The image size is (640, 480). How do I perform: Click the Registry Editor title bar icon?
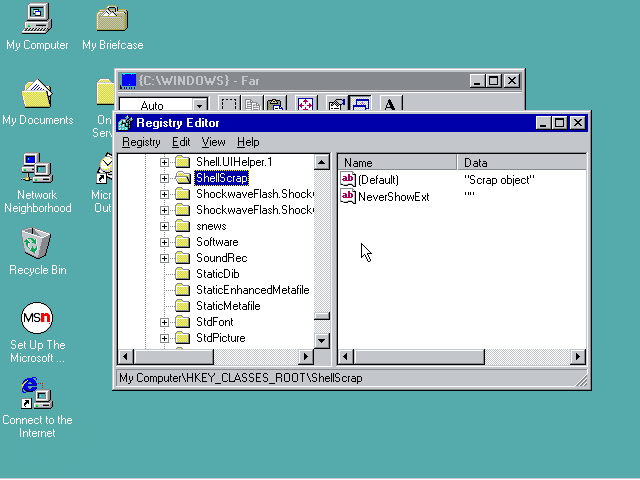(x=125, y=123)
